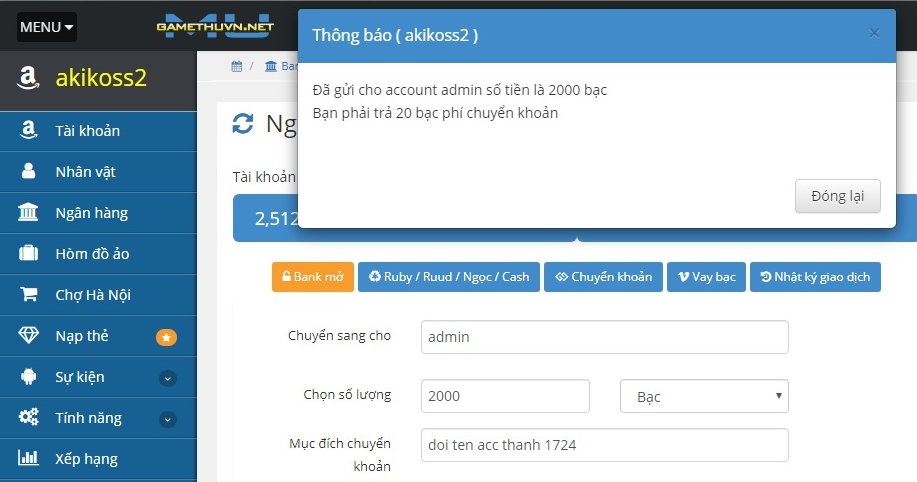
Task: Click the suitcase icon for Hòm đồ ảo
Action: [28, 254]
